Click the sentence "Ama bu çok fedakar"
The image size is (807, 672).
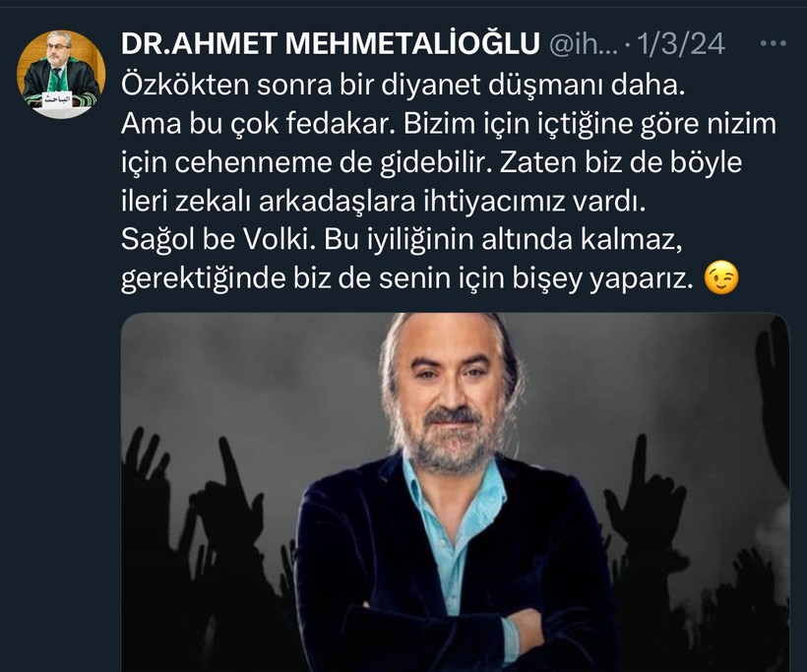(258, 124)
